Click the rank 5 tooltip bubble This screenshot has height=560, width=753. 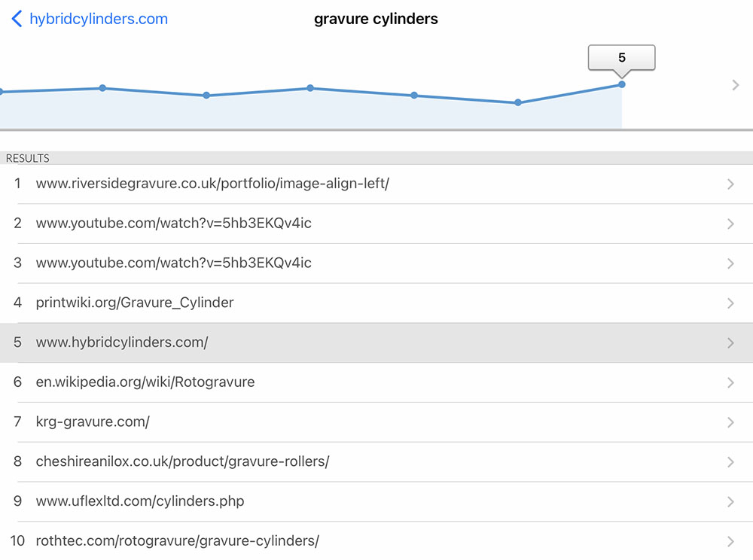622,58
